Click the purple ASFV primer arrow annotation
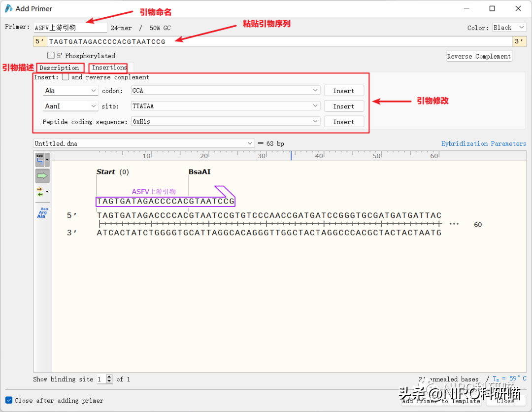 [225, 191]
